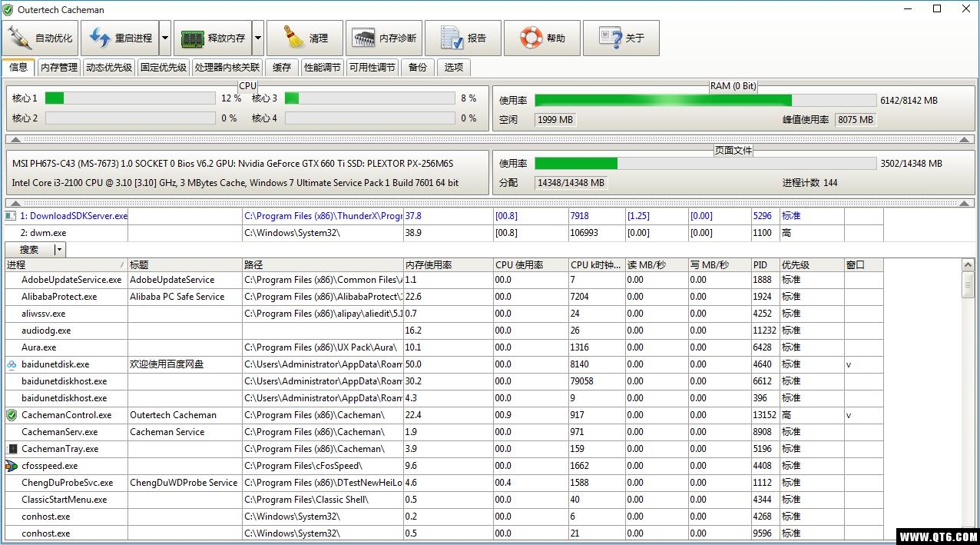Select 2: dwm.exe in the top list
The image size is (980, 545).
[x=444, y=233]
